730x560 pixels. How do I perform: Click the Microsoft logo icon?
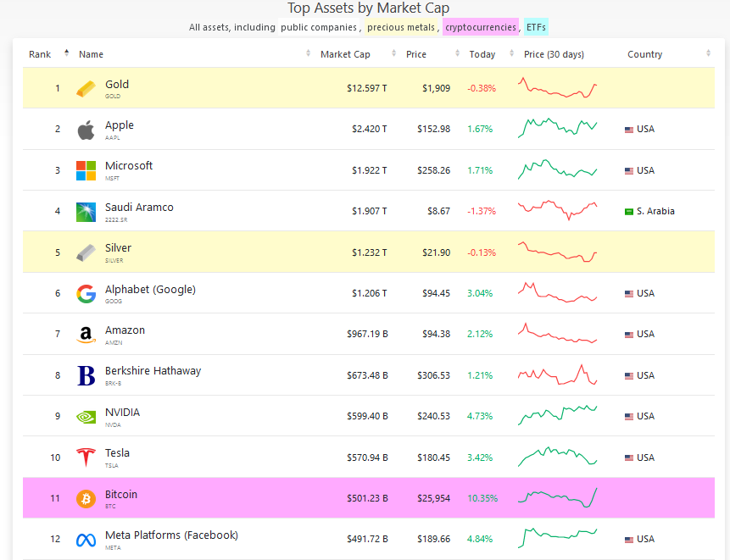click(x=86, y=170)
